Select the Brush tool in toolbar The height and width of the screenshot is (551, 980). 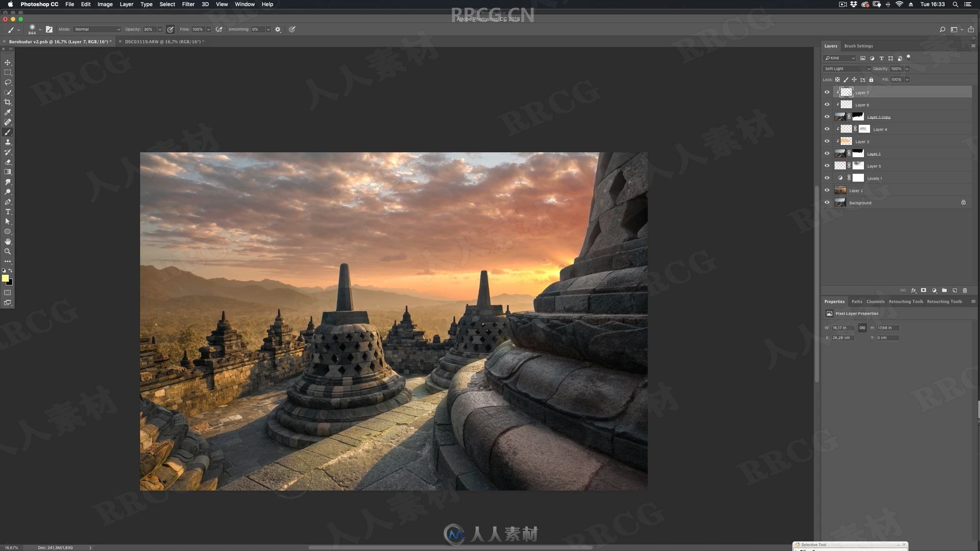coord(8,133)
